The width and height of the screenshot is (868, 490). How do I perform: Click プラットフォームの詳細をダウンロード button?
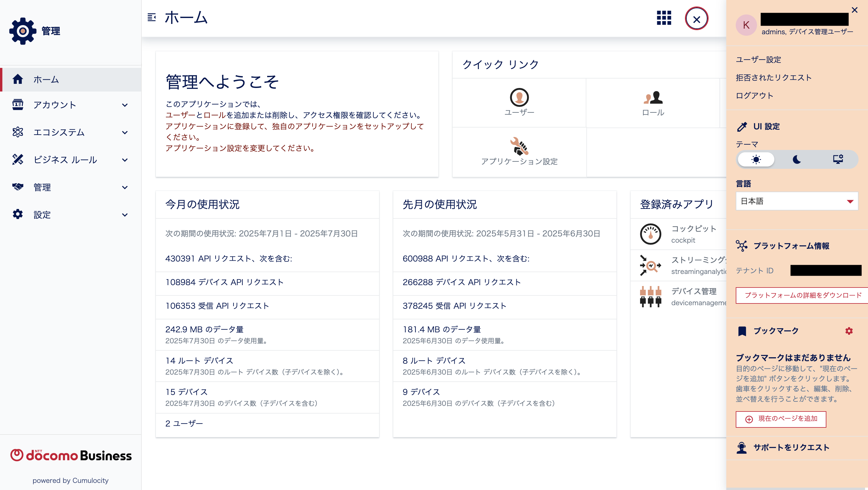click(802, 295)
